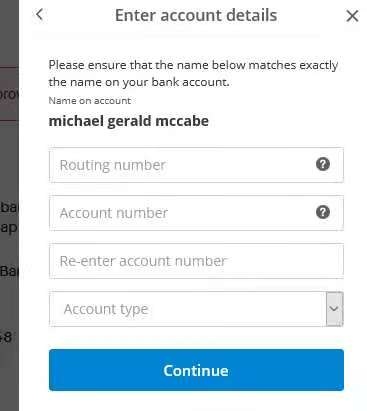Image resolution: width=367 pixels, height=411 pixels.
Task: Close the Enter account details dialog
Action: pos(352,16)
